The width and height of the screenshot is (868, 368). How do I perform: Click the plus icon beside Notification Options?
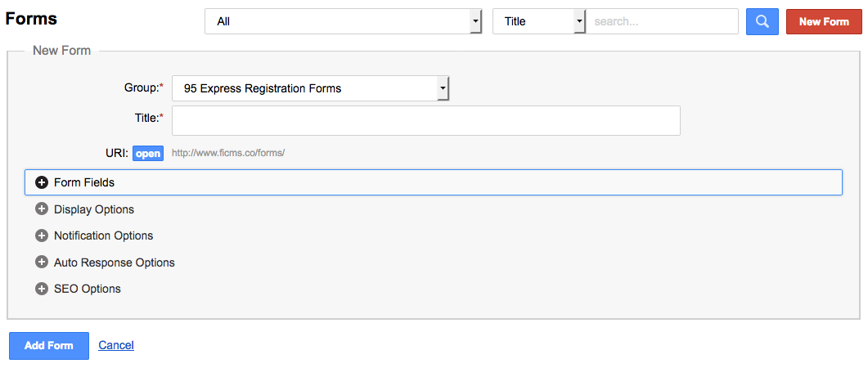[42, 236]
